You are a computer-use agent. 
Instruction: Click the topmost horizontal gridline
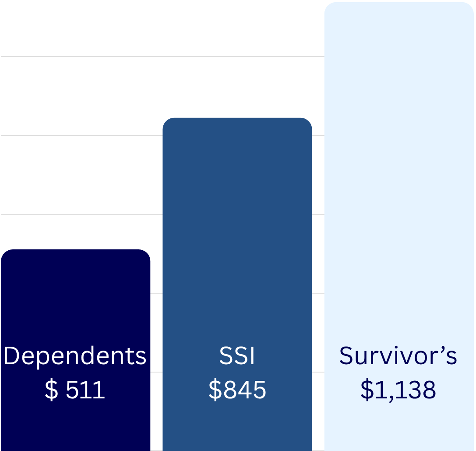tap(162, 57)
